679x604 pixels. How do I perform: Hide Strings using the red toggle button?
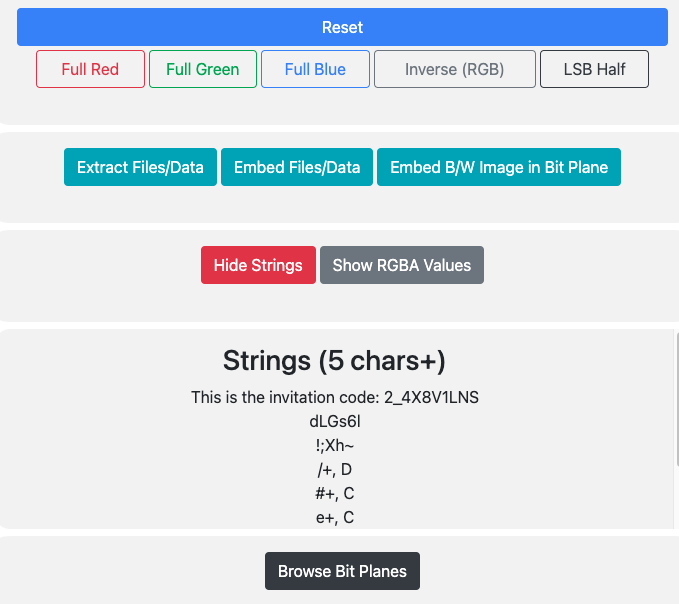tap(258, 265)
